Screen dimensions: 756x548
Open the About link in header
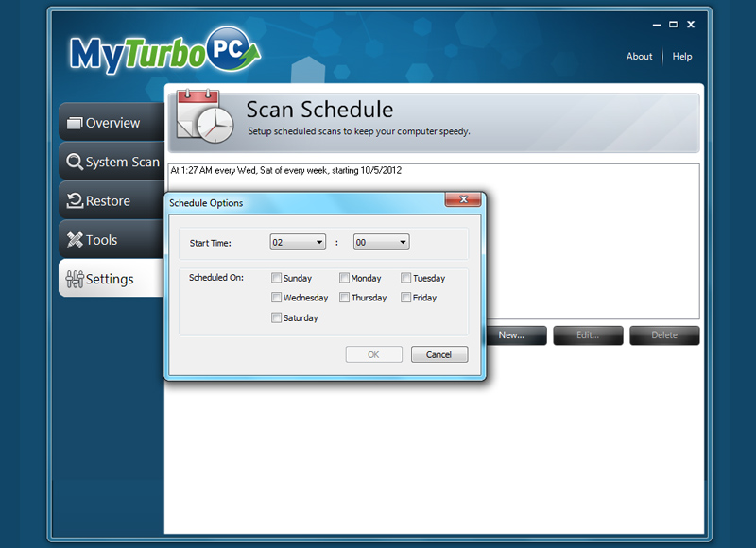pyautogui.click(x=639, y=57)
